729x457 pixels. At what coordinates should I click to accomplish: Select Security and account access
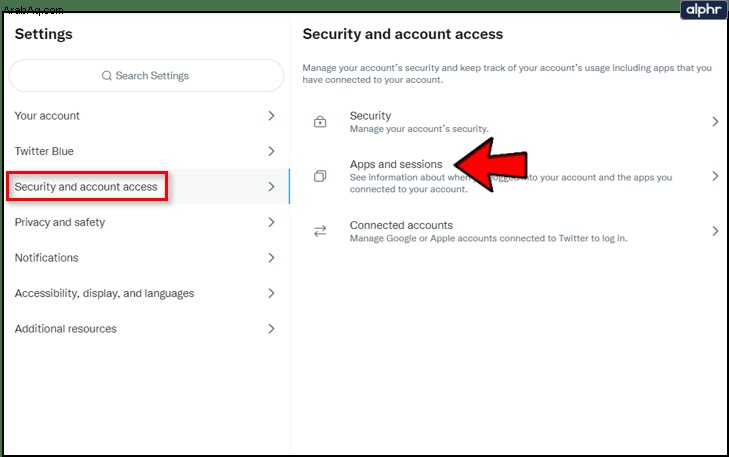pos(146,186)
